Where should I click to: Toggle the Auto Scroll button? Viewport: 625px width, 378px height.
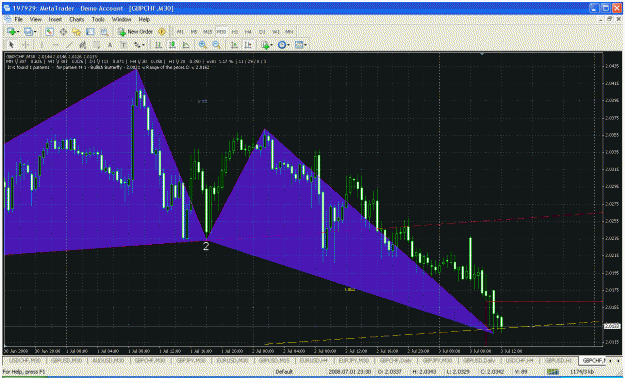pyautogui.click(x=234, y=45)
